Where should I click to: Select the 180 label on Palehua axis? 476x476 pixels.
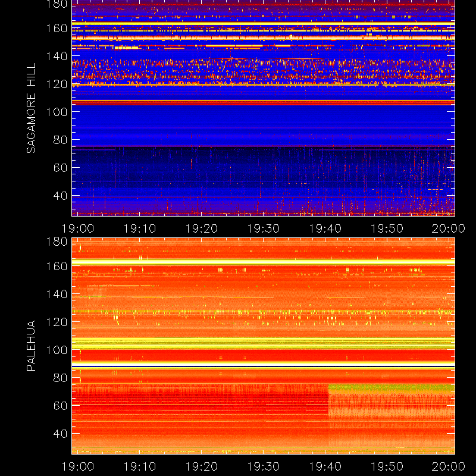click(57, 242)
